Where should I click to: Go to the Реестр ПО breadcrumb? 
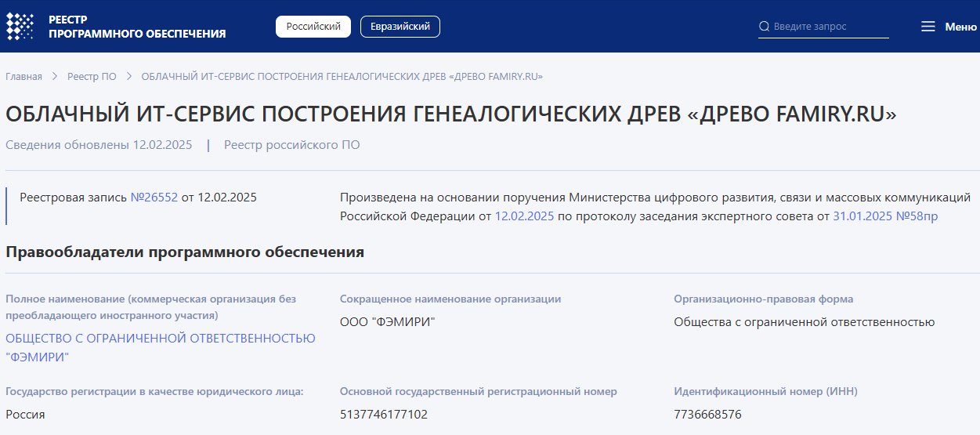(92, 77)
